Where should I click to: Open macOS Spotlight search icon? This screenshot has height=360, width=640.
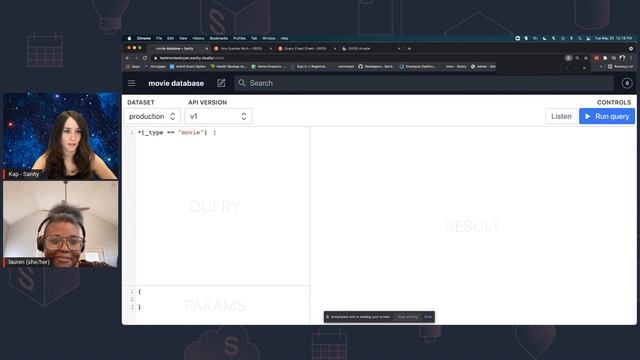pos(580,38)
